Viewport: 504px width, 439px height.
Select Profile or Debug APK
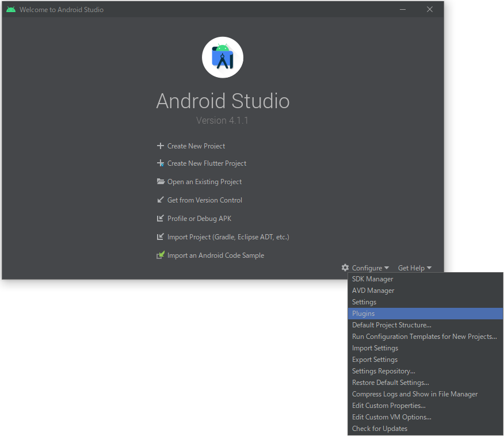tap(199, 219)
